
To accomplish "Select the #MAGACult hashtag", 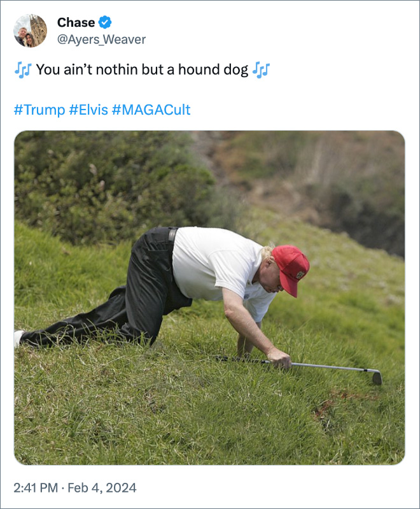I will click(x=151, y=110).
